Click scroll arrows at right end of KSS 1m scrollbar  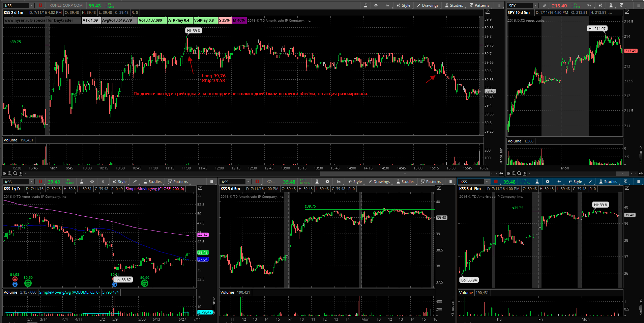(501, 173)
